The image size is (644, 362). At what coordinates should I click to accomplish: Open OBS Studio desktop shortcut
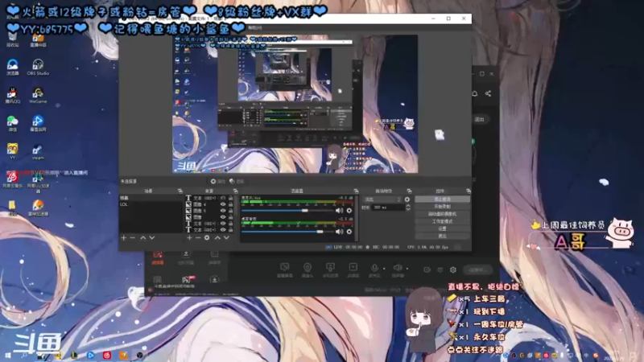[x=38, y=67]
